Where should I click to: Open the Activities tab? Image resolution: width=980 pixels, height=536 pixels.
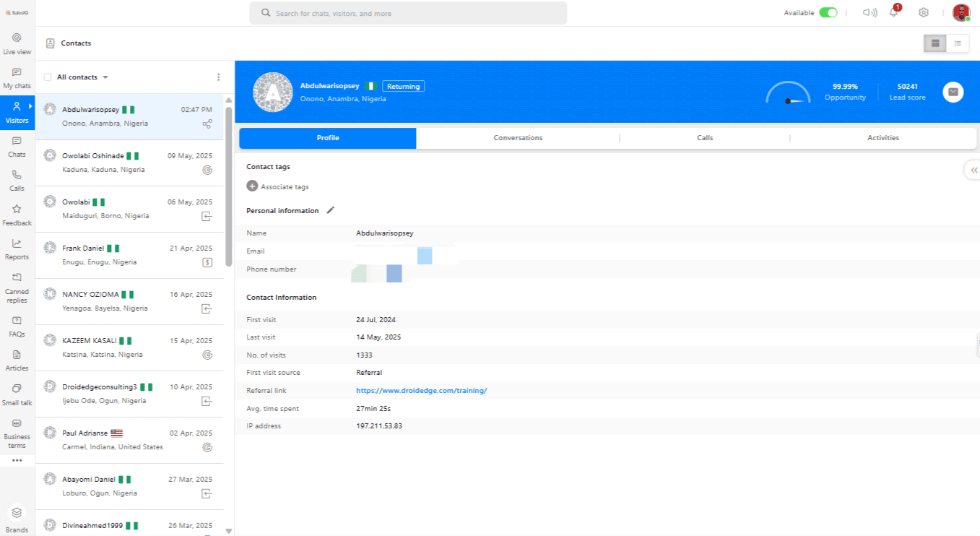(883, 138)
